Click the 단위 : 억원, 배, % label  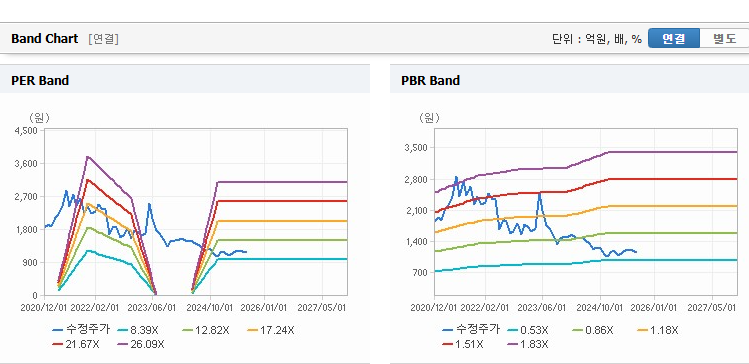click(x=597, y=39)
